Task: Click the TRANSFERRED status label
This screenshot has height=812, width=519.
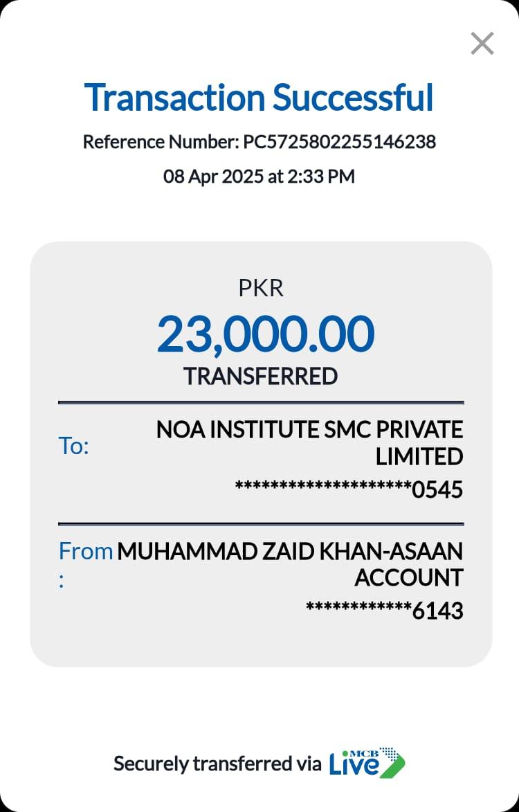Action: 260,376
